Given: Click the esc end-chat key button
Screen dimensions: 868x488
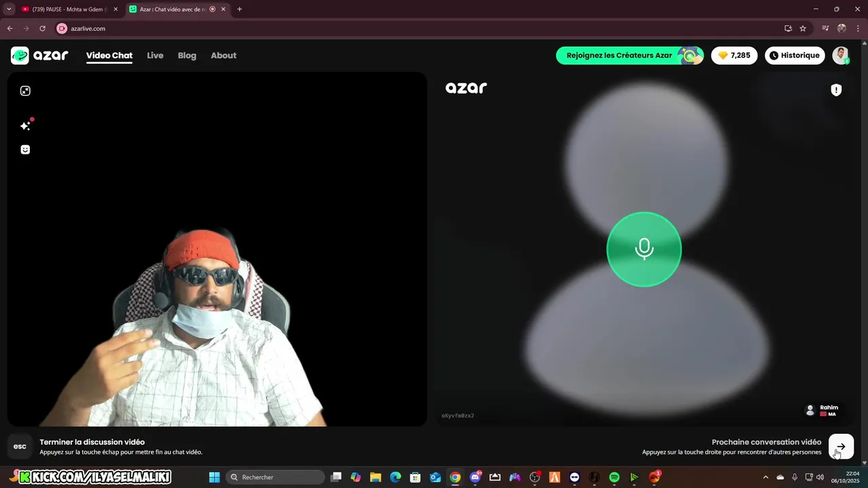Looking at the screenshot, I should pos(20,447).
